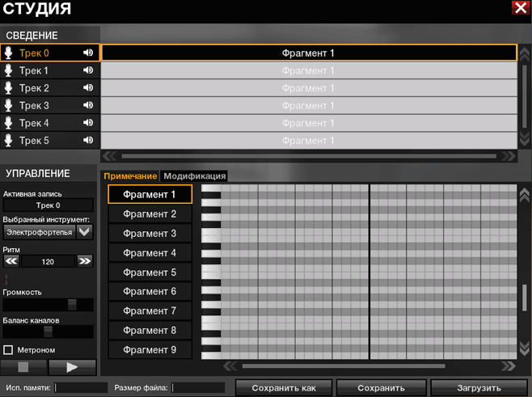Viewport: 532px width, 397px height.
Task: Click the Сохранить button
Action: [381, 388]
